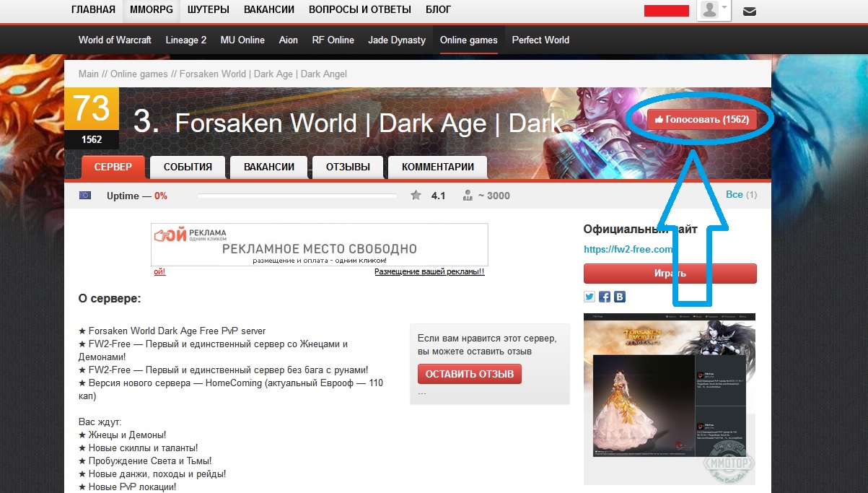
Task: Click the players online icon
Action: 468,195
